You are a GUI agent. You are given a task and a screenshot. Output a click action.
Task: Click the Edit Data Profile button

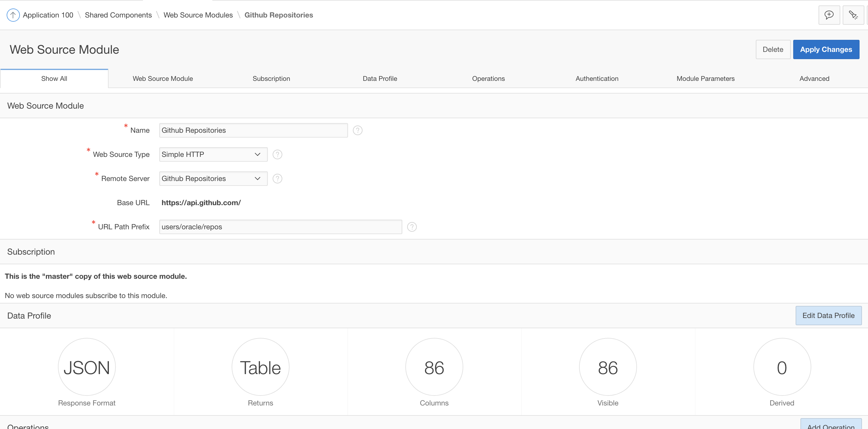828,316
